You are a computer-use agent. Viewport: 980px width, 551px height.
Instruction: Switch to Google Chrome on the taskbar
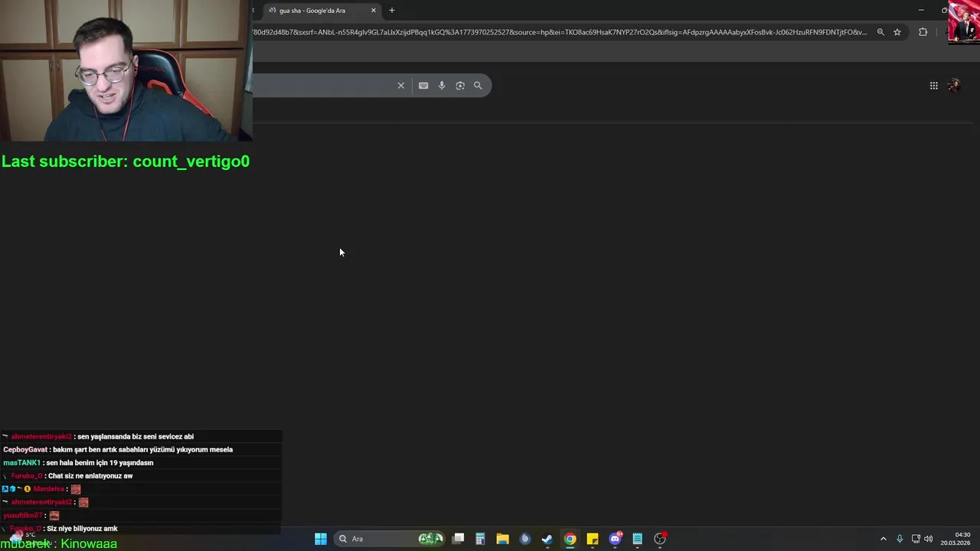(x=570, y=539)
